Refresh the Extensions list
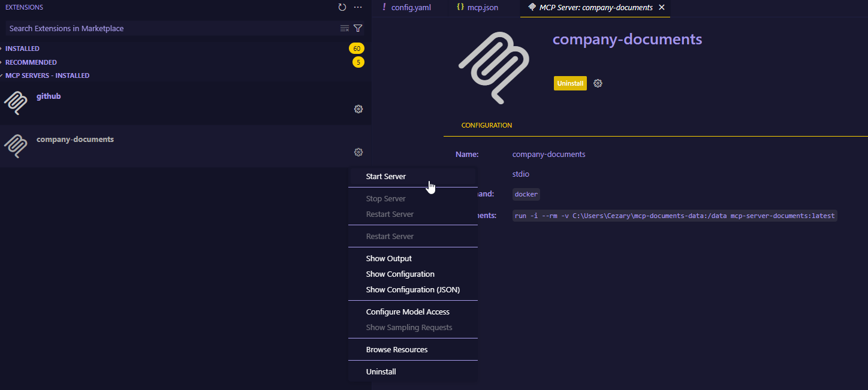 pyautogui.click(x=342, y=7)
